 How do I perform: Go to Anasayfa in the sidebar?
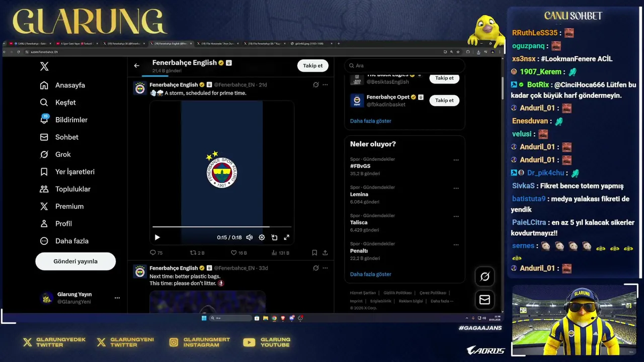pos(63,85)
